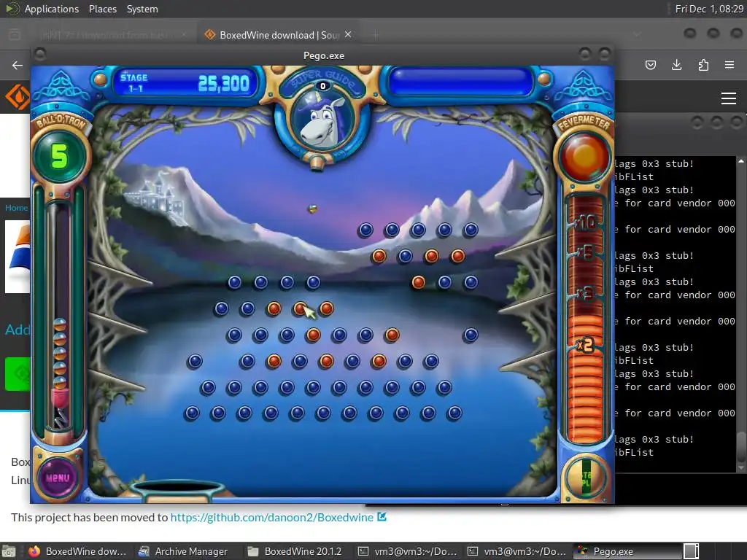Click the x5 marker on Fevermeter
The image size is (747, 560).
tap(586, 252)
